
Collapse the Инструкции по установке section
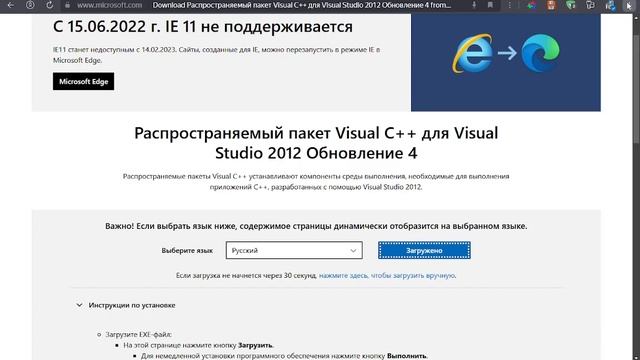(x=126, y=305)
